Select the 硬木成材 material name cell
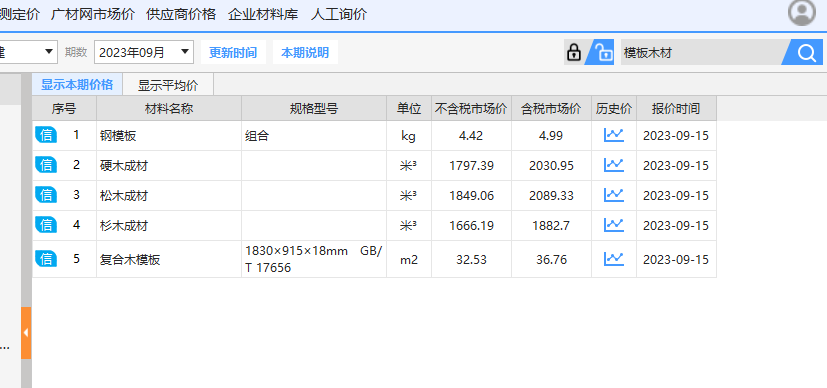Image resolution: width=827 pixels, height=388 pixels. click(169, 166)
